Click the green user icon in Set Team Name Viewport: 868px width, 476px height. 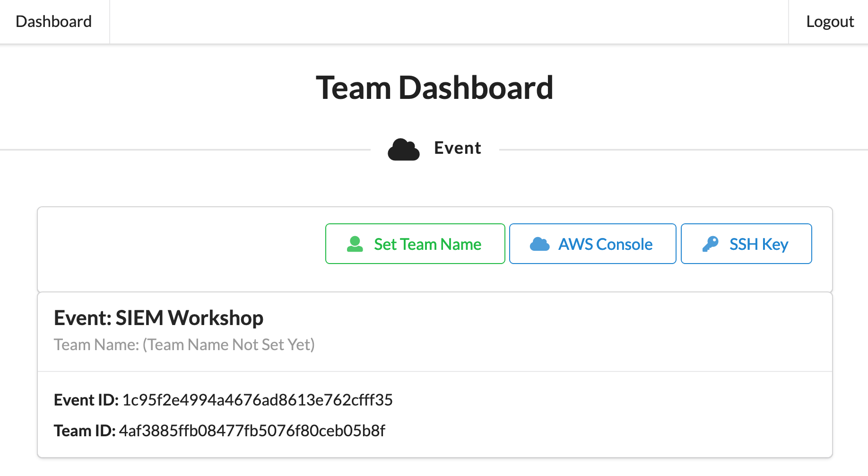point(355,244)
